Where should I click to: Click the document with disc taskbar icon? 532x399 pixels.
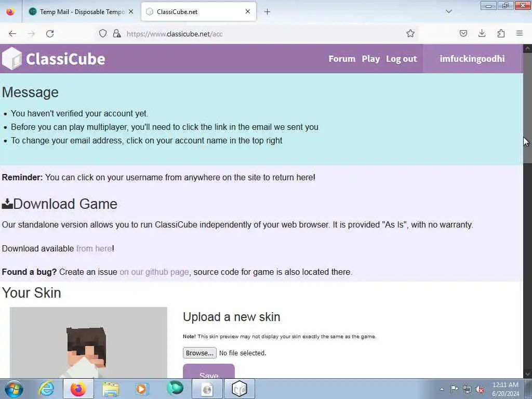(x=207, y=389)
